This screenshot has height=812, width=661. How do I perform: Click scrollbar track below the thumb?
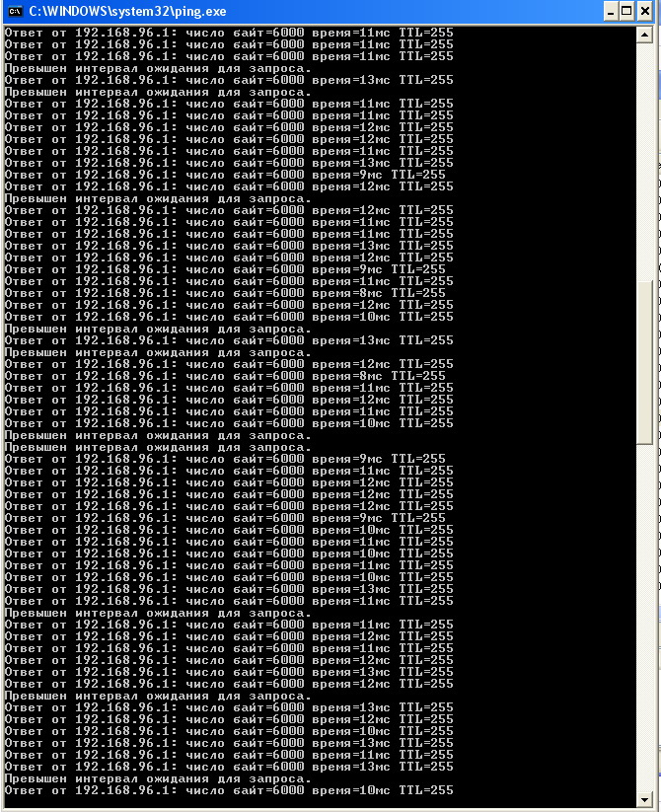pos(644,618)
